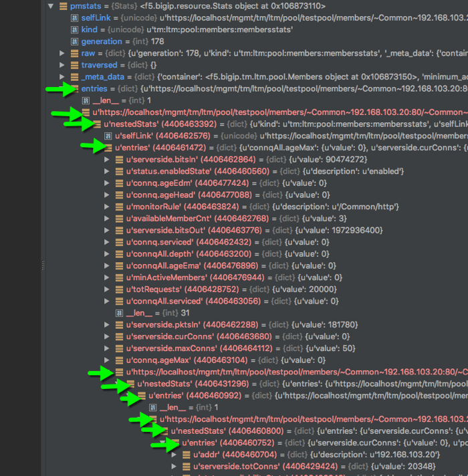Click the kind primitive value icon
This screenshot has height=476, width=468.
click(74, 29)
